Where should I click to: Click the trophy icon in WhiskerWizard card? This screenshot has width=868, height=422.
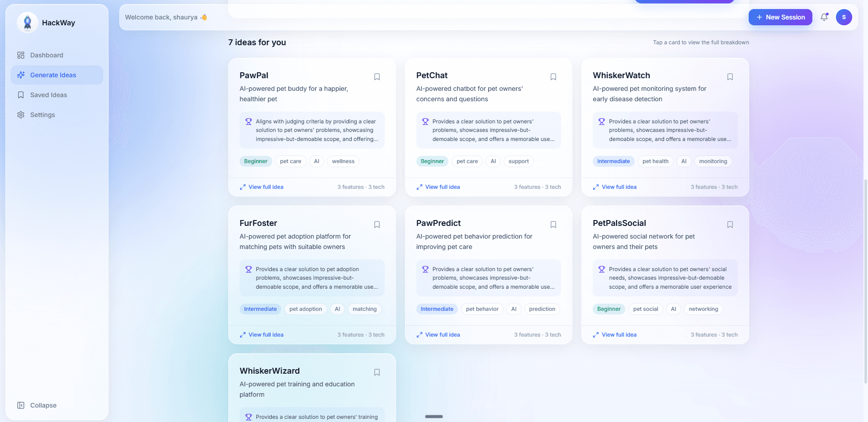coord(249,417)
